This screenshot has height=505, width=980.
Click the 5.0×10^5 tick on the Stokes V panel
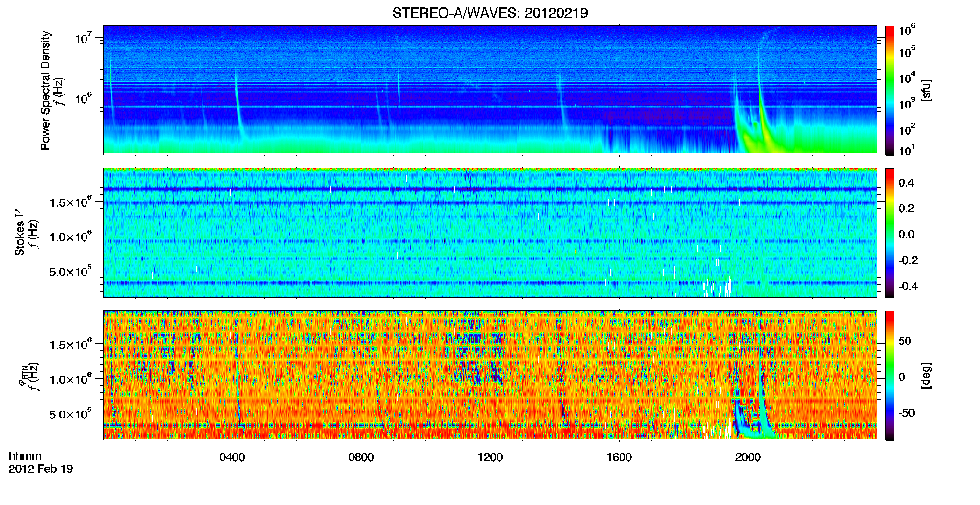(71, 271)
